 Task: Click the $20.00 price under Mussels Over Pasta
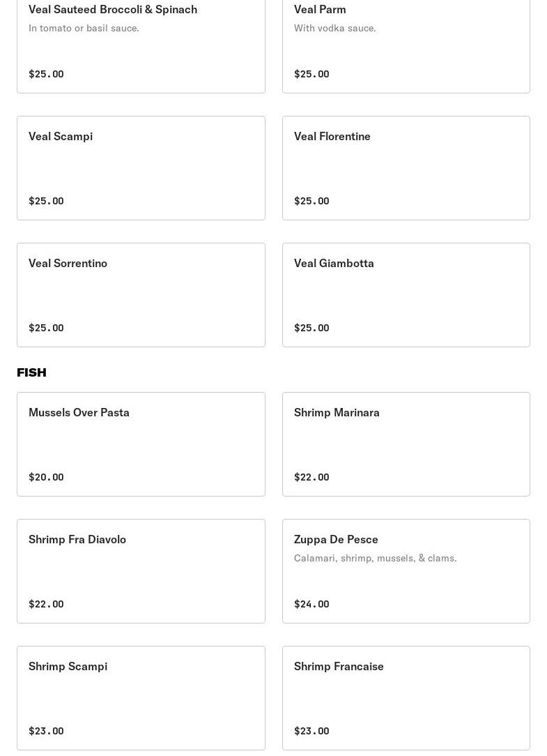[x=46, y=477]
